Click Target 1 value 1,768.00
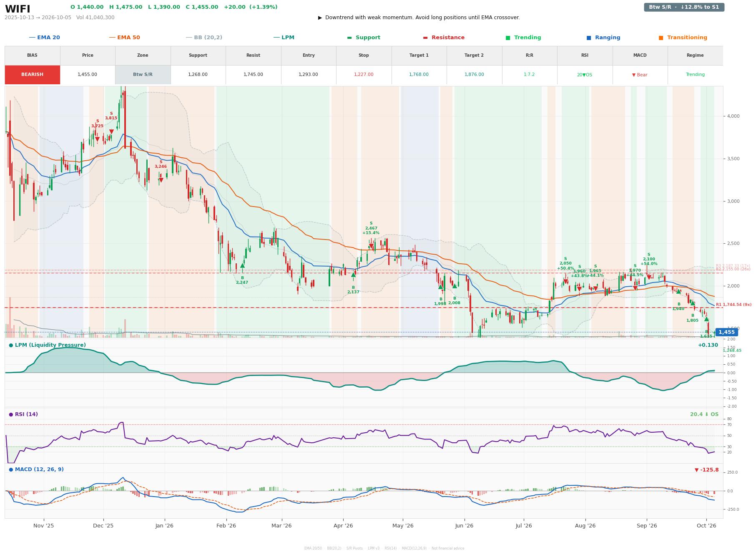 pos(419,75)
